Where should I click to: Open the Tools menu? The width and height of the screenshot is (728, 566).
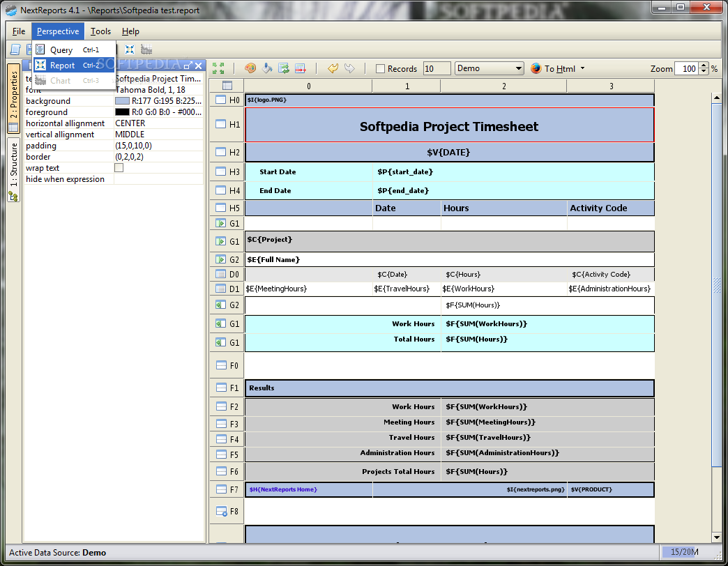(x=100, y=31)
